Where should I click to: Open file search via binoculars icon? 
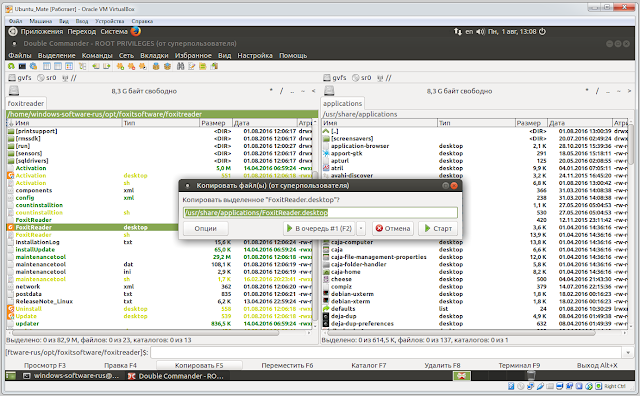180,66
